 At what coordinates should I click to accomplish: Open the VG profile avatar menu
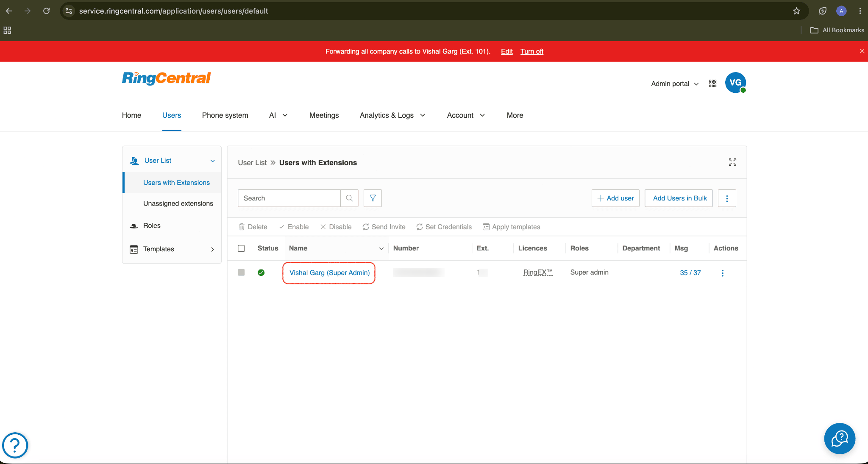point(735,83)
